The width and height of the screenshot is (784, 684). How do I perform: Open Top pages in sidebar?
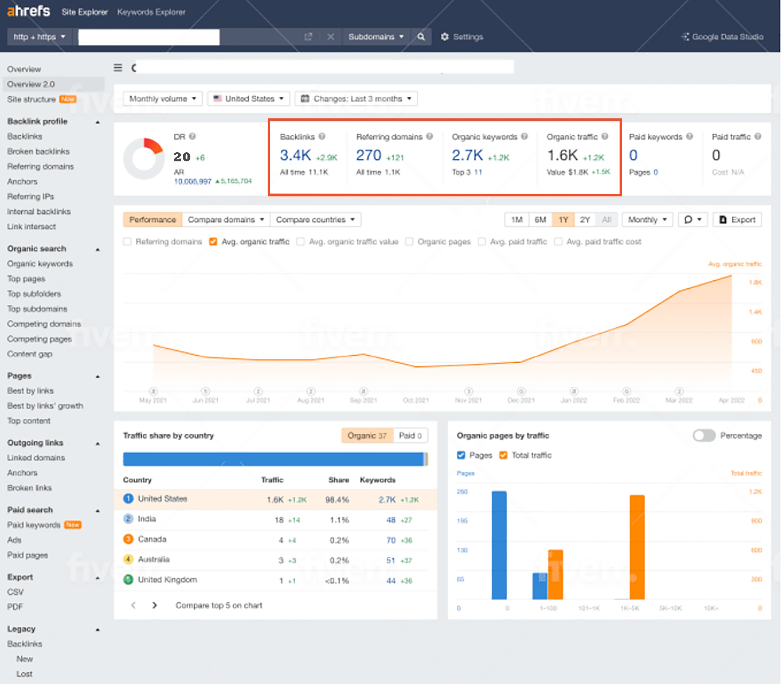pos(26,279)
